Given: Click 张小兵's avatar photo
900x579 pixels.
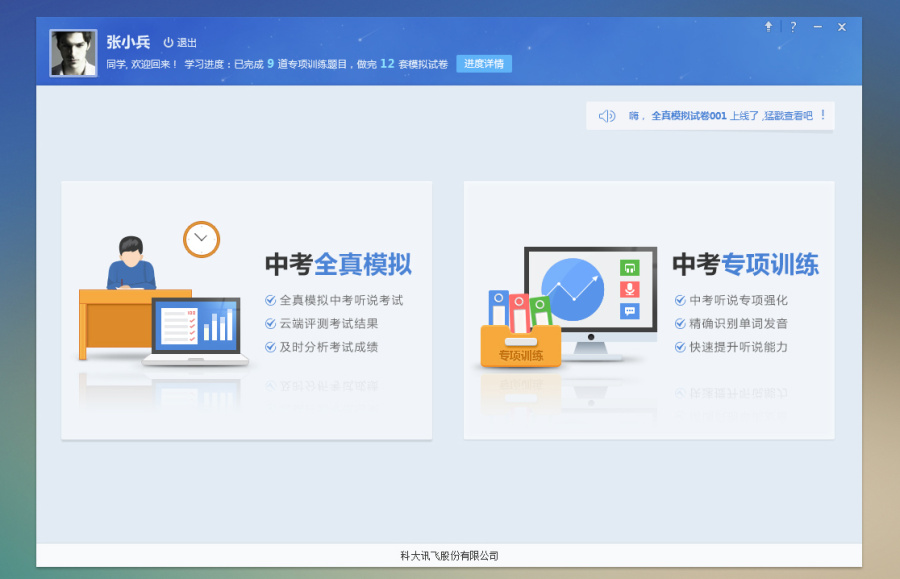Looking at the screenshot, I should pos(73,52).
